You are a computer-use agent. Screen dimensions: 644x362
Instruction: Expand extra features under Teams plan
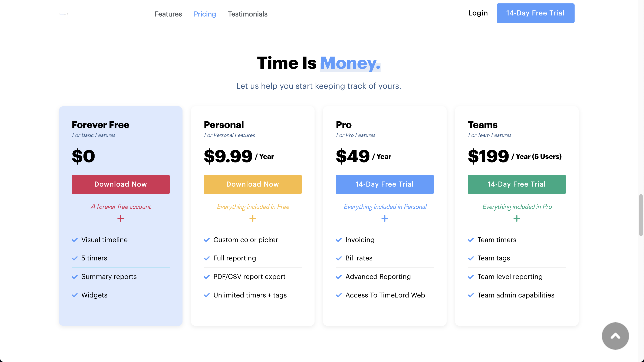pos(516,218)
